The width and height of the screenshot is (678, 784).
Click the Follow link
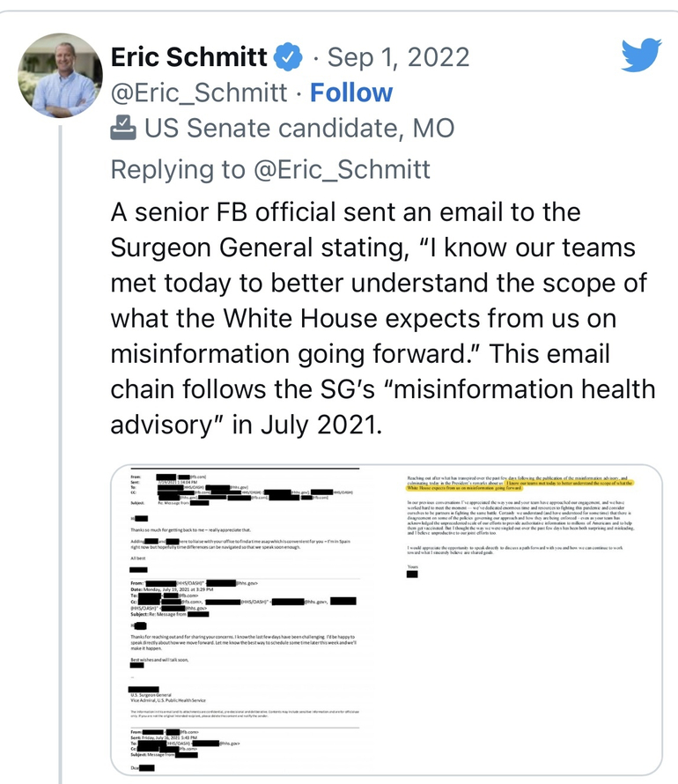pyautogui.click(x=351, y=92)
